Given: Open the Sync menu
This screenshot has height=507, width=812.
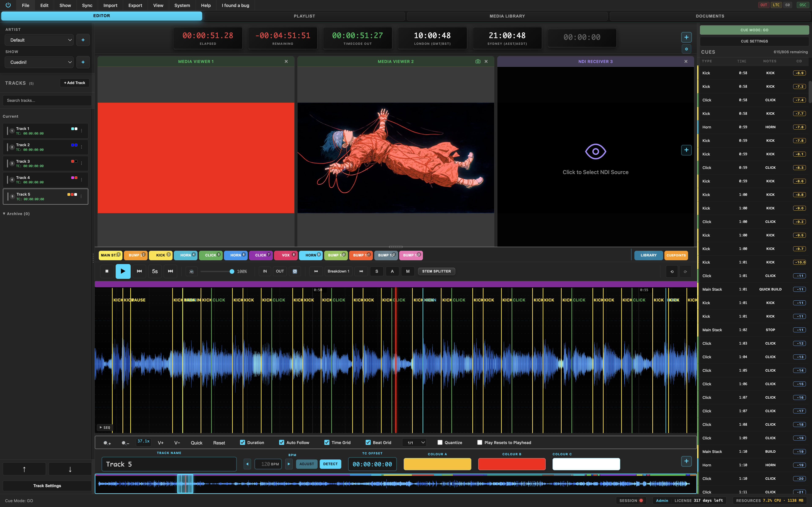Looking at the screenshot, I should coord(87,5).
